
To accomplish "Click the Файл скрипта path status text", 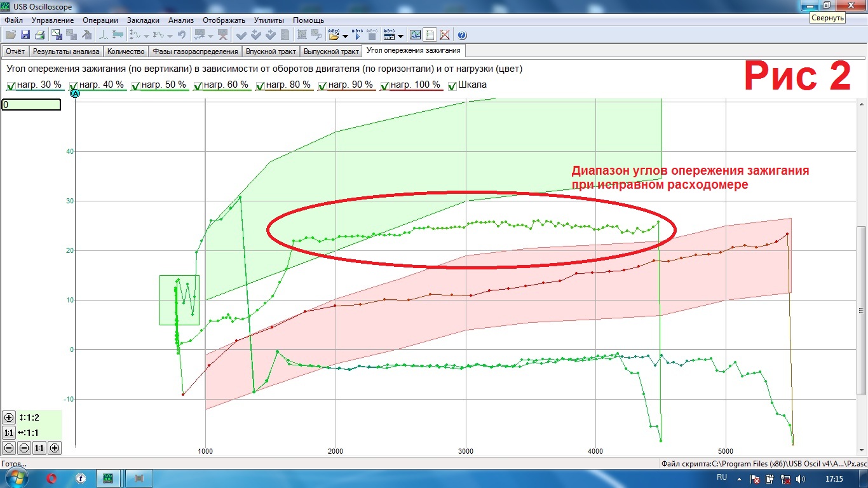I will [764, 463].
